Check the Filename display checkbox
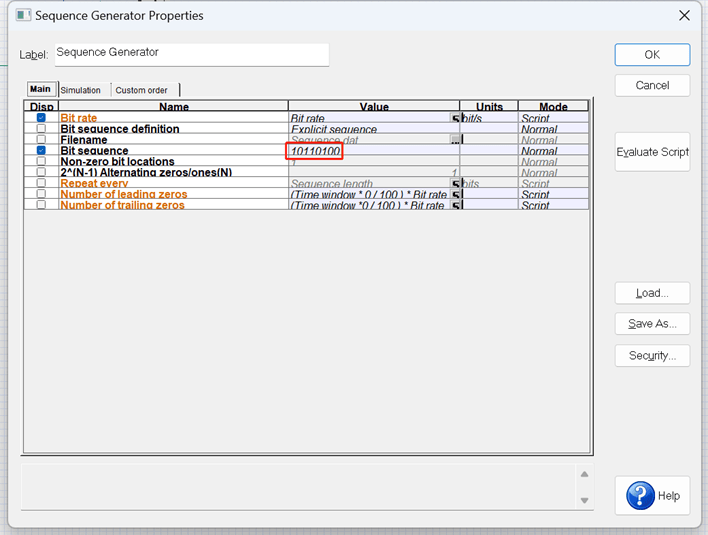The image size is (708, 535). [41, 139]
